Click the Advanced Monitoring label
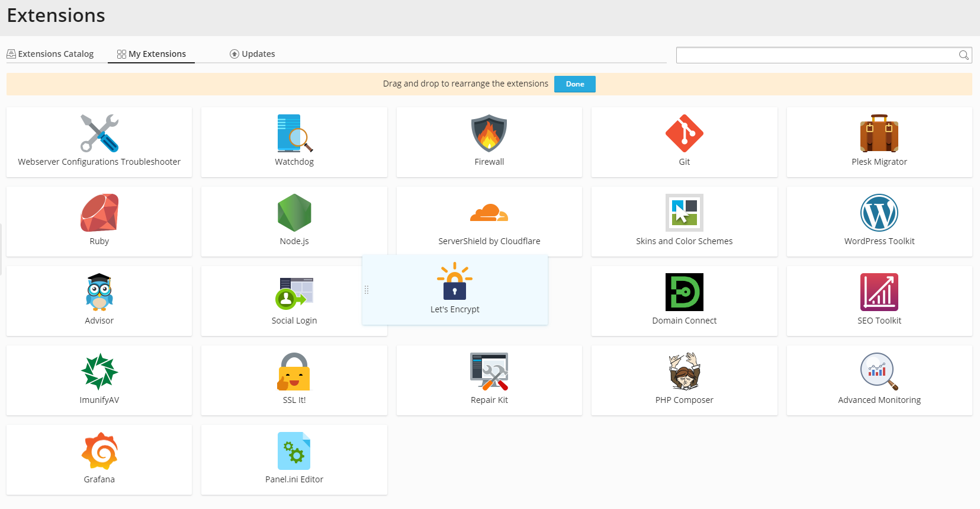This screenshot has width=980, height=509. click(x=879, y=400)
